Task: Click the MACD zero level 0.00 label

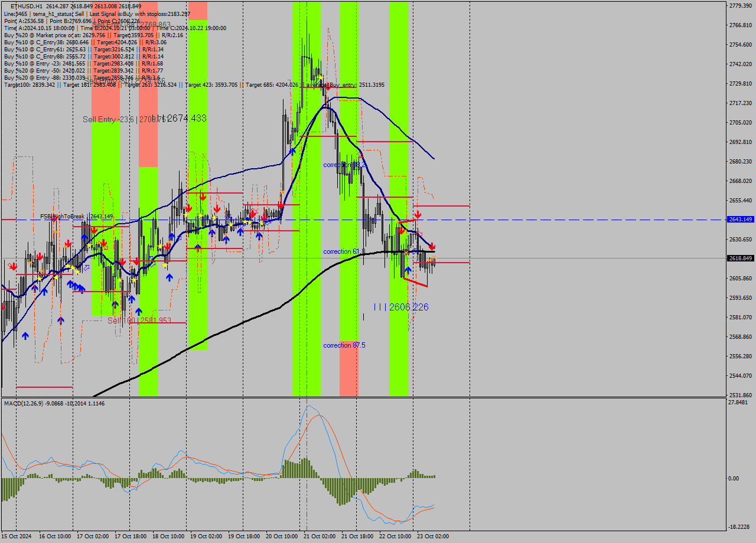Action: point(735,478)
